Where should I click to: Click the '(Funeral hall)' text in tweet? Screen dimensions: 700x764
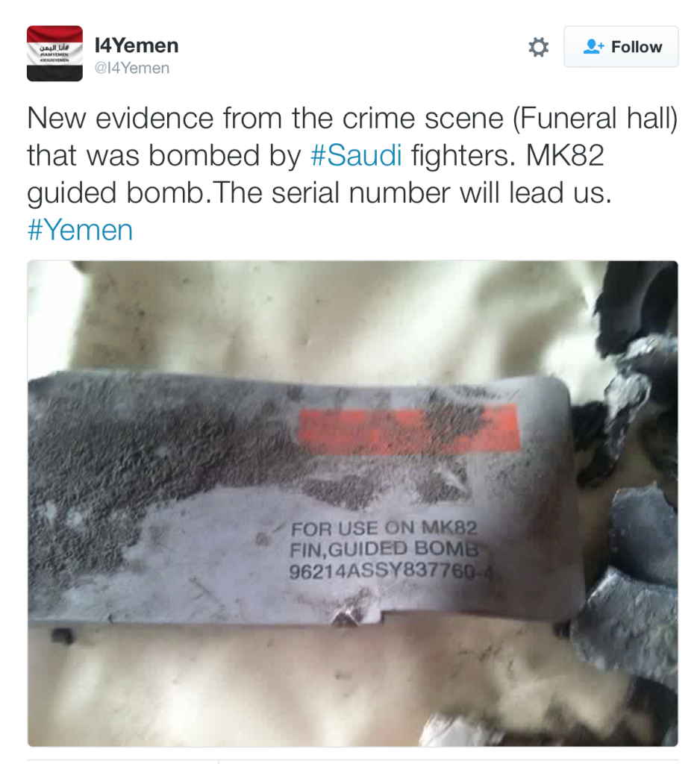[596, 119]
